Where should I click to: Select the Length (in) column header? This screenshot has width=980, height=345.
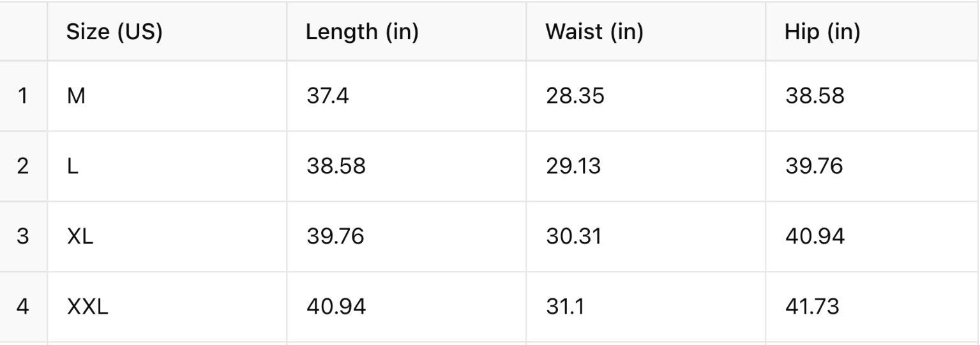[x=362, y=32]
